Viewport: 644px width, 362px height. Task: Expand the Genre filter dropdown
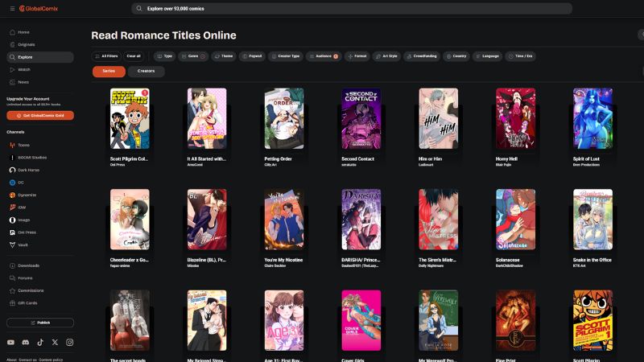[193, 56]
